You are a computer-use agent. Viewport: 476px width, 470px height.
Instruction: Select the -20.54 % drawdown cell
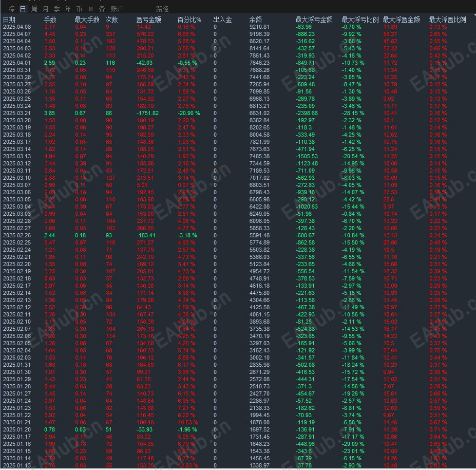[x=353, y=156]
